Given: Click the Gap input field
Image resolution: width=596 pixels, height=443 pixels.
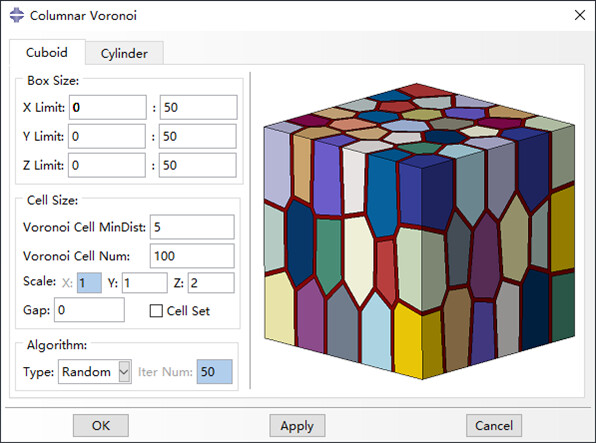Looking at the screenshot, I should [x=89, y=310].
